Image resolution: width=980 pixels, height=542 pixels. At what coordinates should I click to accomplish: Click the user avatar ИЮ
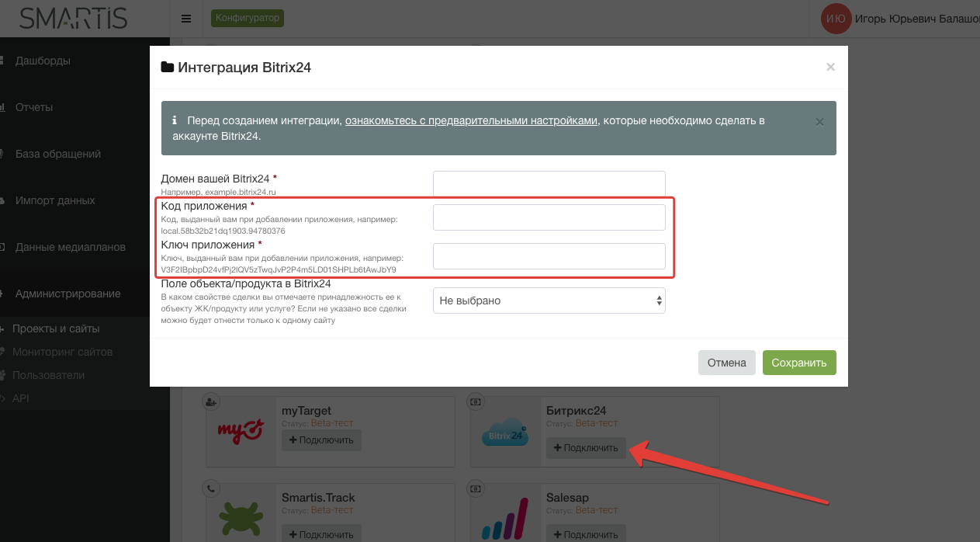point(836,19)
